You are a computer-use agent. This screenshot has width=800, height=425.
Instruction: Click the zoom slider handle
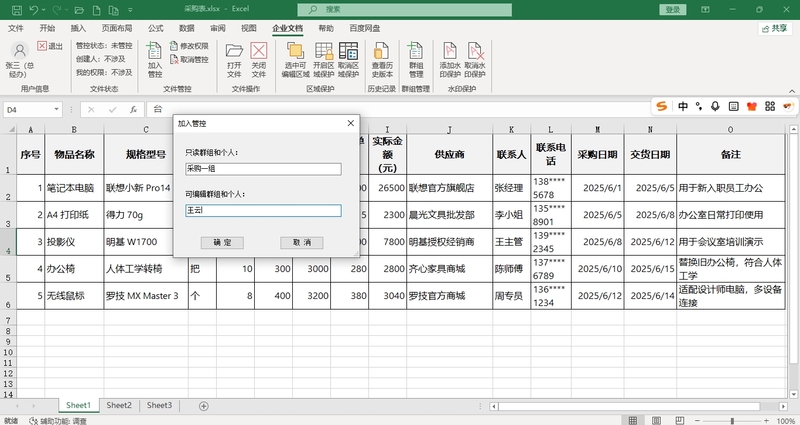coord(732,421)
